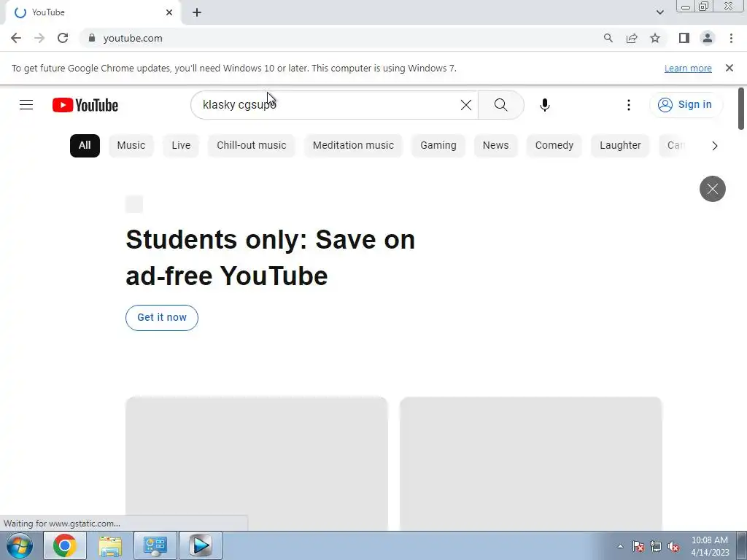Image resolution: width=747 pixels, height=560 pixels.
Task: Select the All filter chip
Action: click(85, 146)
